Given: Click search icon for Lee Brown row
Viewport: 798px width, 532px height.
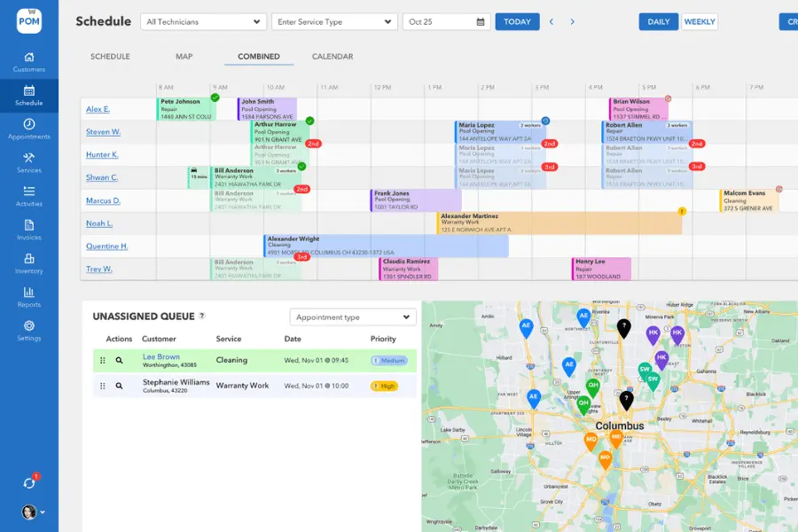Looking at the screenshot, I should (x=119, y=361).
